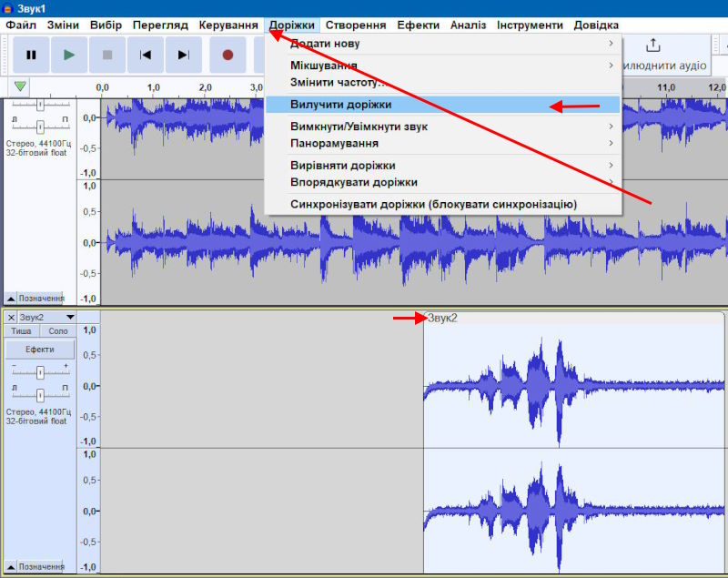Expand the Мікшування submenu
Screen dimensions: 728x578
443,66
